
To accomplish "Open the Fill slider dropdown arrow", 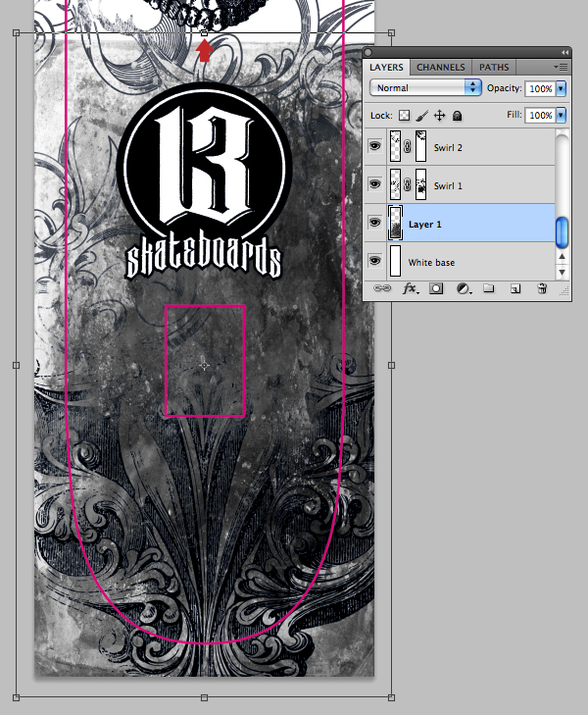I will tap(562, 115).
